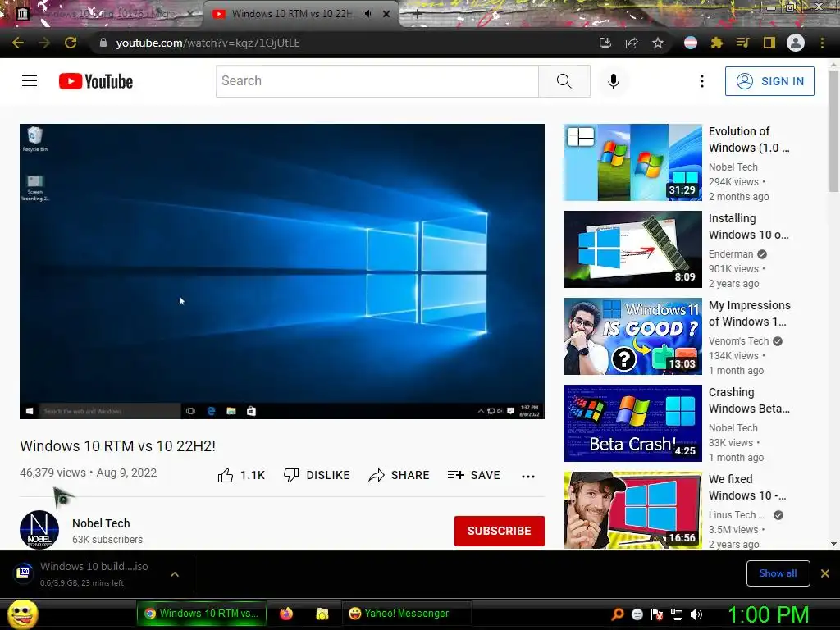This screenshot has width=840, height=630.
Task: Click the 1:00 PM taskbar clock
Action: 768,614
